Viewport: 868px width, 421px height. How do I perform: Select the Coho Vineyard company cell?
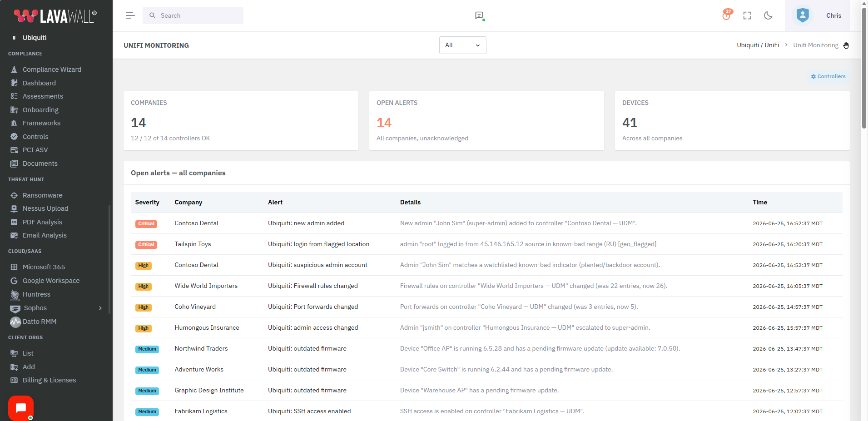click(x=195, y=307)
